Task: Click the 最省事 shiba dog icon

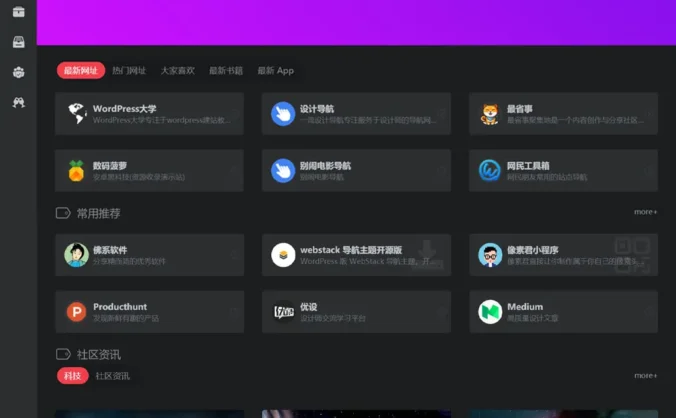Action: pos(489,114)
